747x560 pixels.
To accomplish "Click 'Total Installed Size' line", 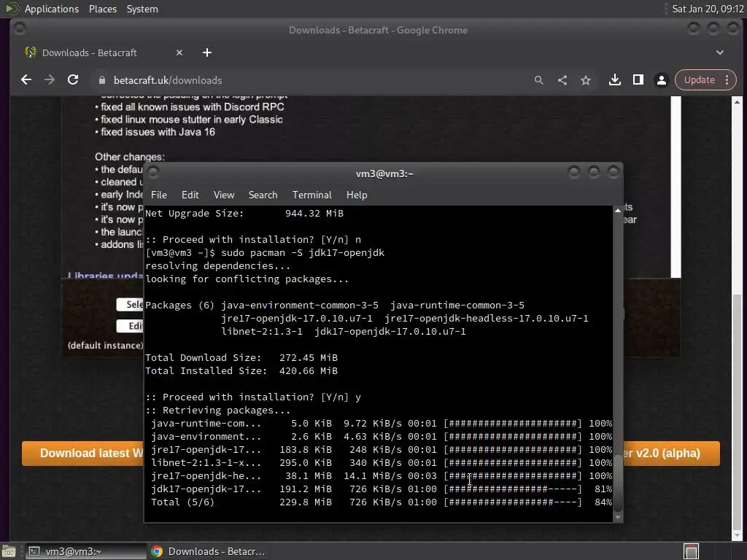I will [241, 371].
